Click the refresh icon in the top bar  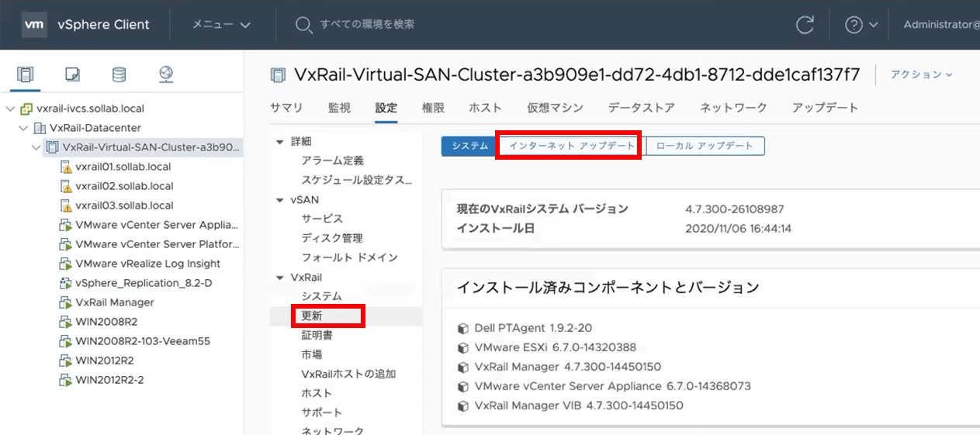(805, 24)
